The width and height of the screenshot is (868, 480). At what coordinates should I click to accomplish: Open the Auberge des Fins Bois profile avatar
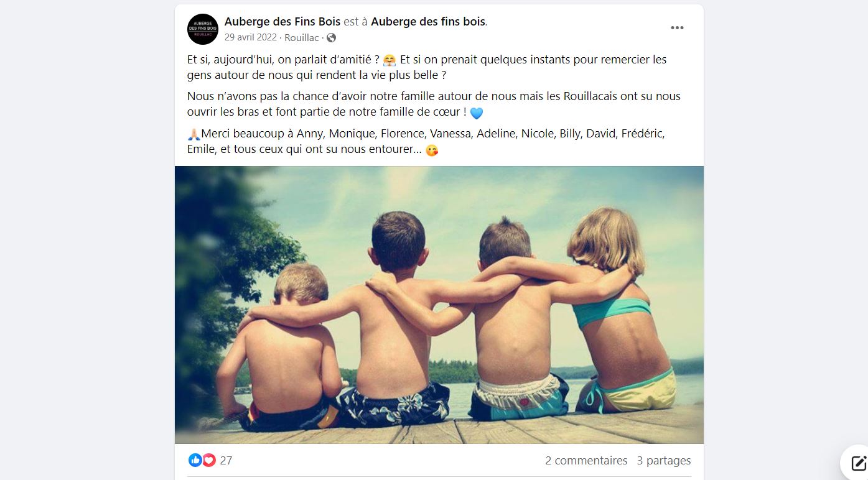203,29
